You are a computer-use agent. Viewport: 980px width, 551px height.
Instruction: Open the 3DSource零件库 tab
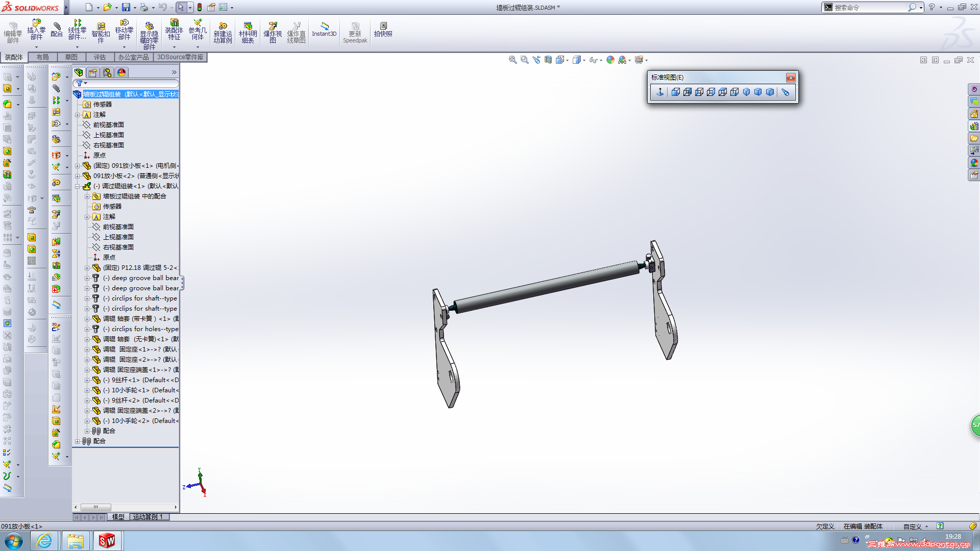coord(180,57)
